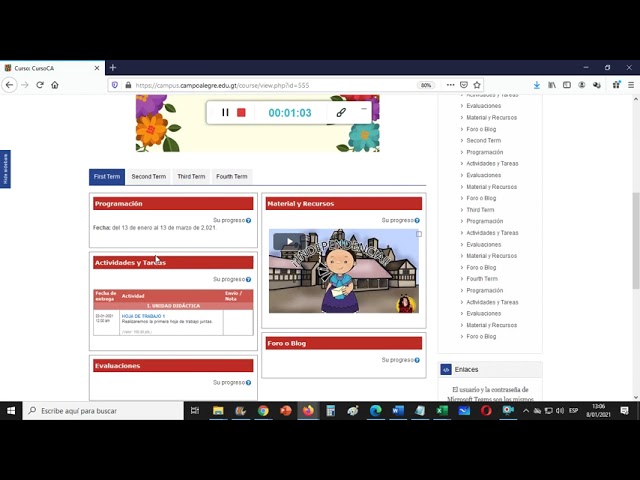The height and width of the screenshot is (480, 640).
Task: Switch to Second Term tab
Action: pyautogui.click(x=149, y=177)
